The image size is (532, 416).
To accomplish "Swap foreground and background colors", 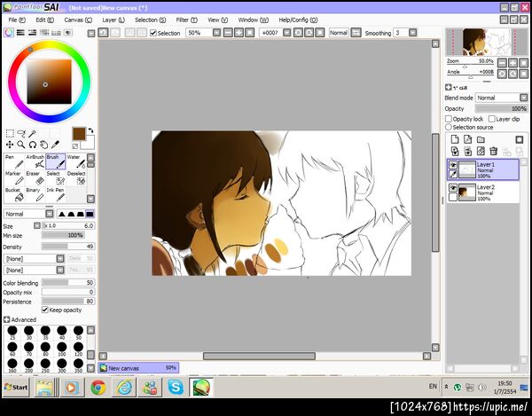I will pos(90,130).
